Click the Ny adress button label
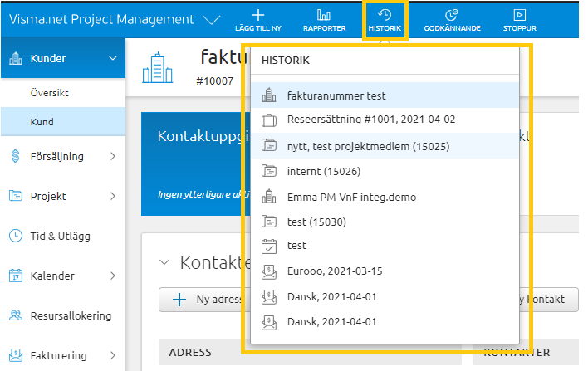 click(x=218, y=299)
